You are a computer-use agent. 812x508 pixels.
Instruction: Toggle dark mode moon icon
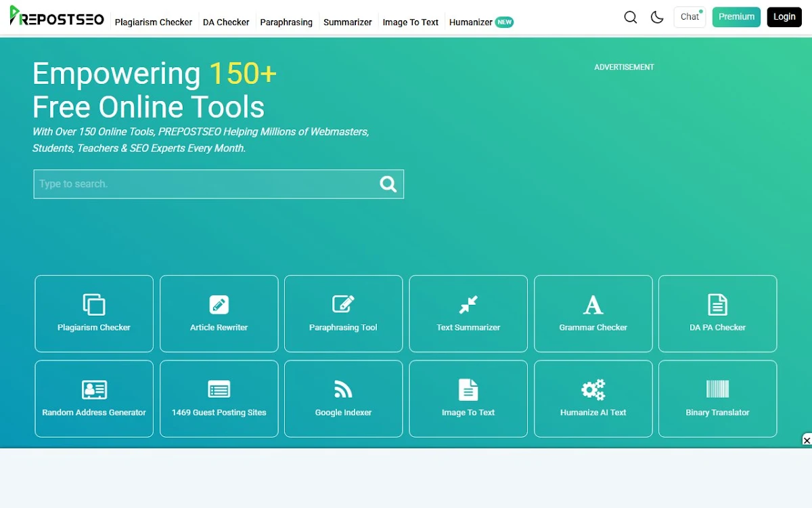pos(657,17)
